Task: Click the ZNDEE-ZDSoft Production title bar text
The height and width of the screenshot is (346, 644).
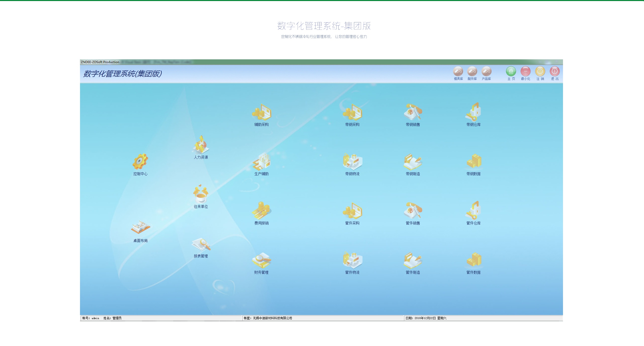Action: click(100, 62)
